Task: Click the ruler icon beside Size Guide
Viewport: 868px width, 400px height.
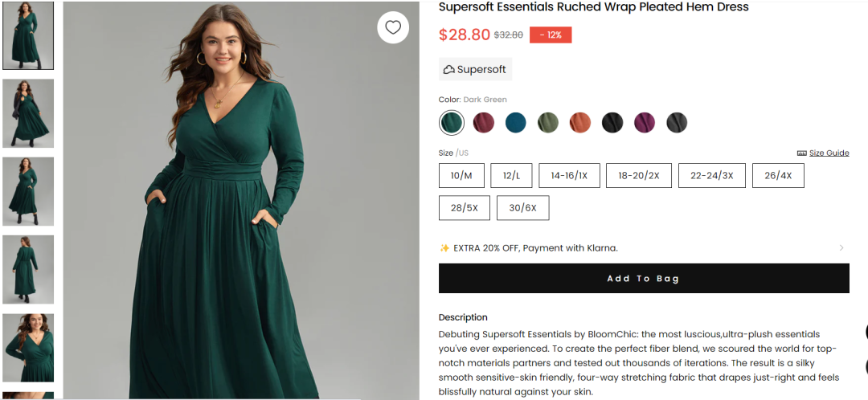Action: (x=801, y=153)
